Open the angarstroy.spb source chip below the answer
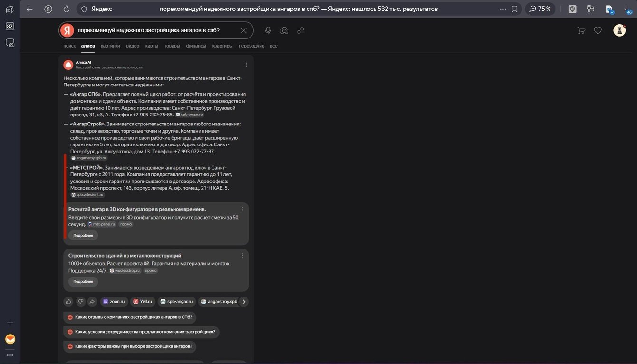637x364 pixels. (218, 301)
